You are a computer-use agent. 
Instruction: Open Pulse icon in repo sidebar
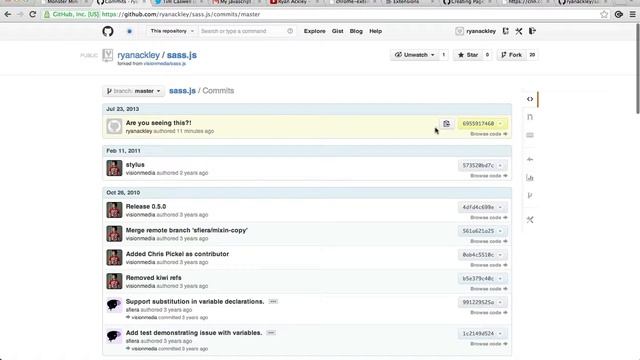click(x=530, y=160)
